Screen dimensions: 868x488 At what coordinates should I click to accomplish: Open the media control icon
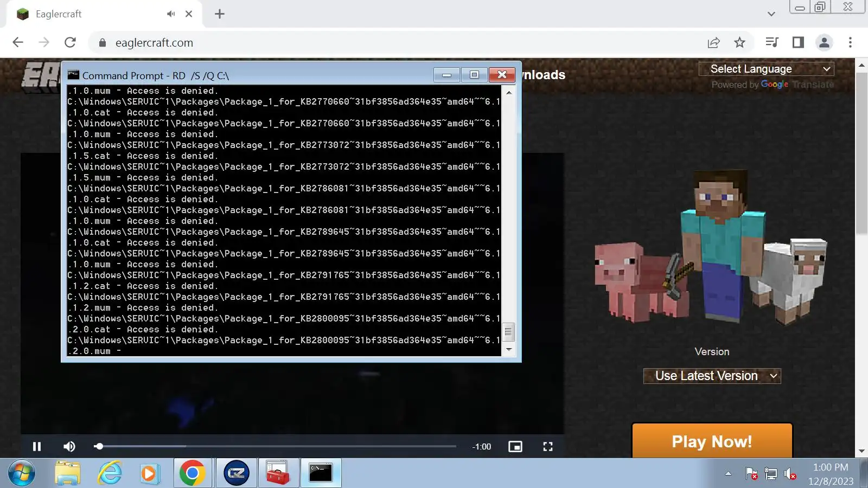click(x=771, y=42)
